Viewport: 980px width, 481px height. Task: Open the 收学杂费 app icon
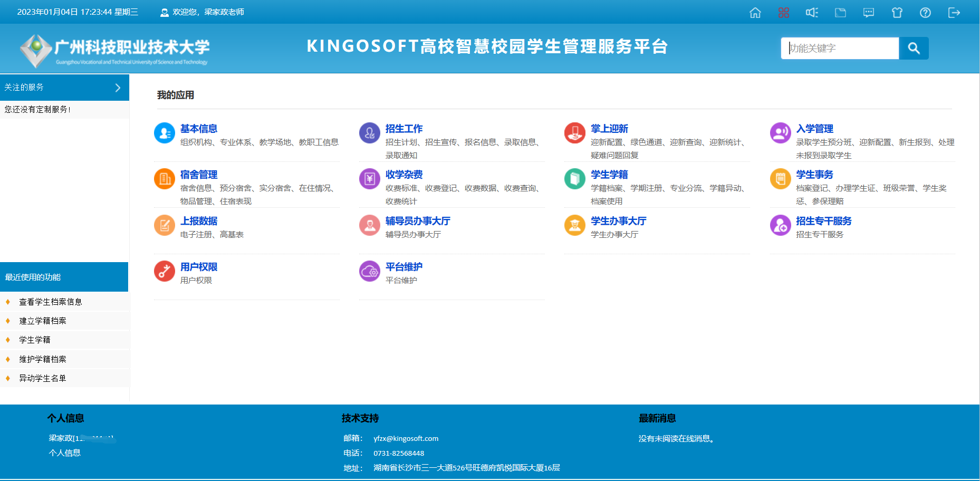(370, 179)
